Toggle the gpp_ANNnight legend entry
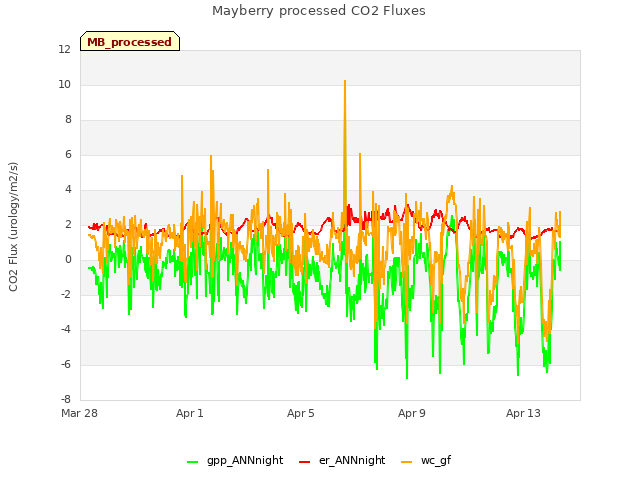Viewport: 640px width, 480px height. 235,460
